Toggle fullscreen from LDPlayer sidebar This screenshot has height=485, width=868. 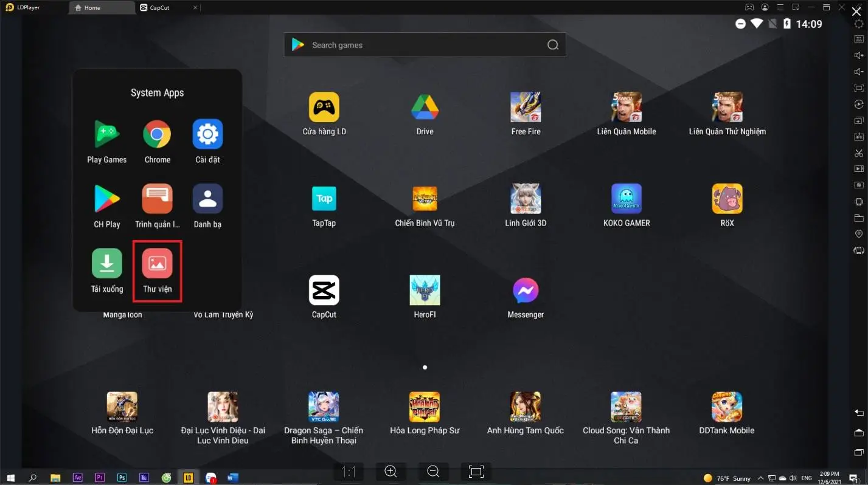click(859, 88)
